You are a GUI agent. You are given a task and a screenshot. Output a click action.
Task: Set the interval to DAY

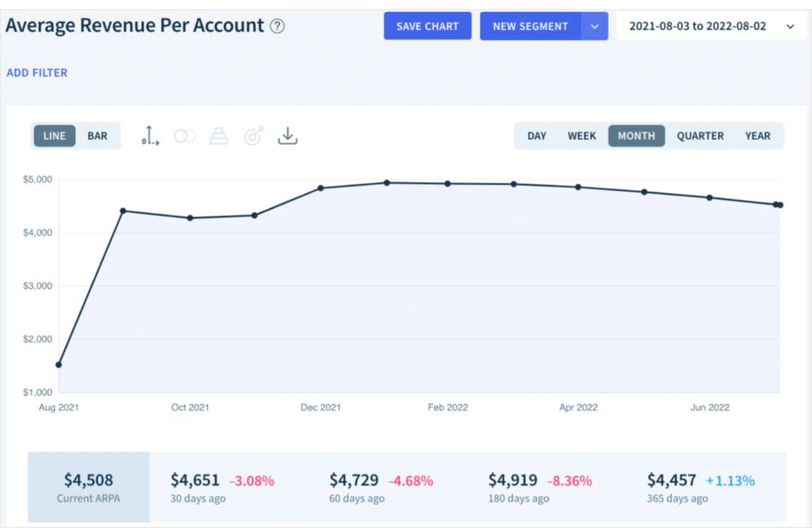point(537,135)
